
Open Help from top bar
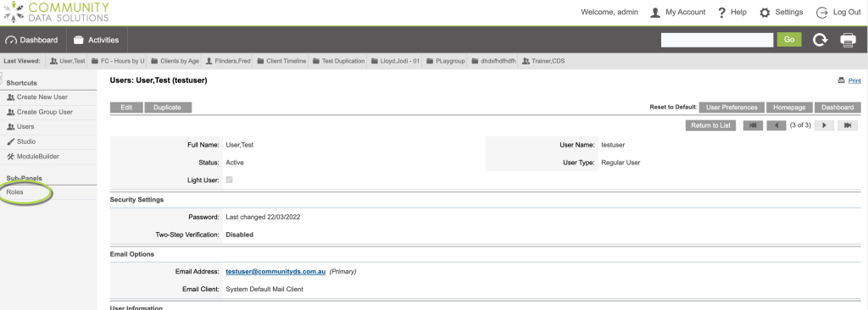[738, 12]
